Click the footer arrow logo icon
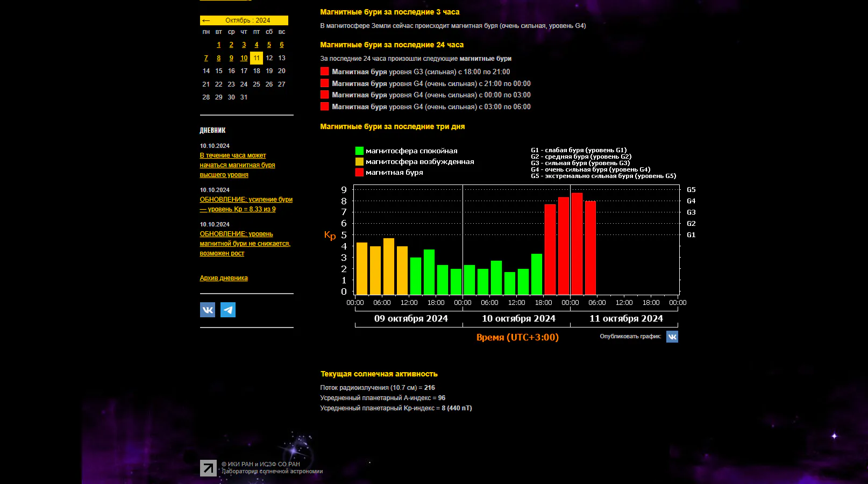This screenshot has width=868, height=484. point(208,468)
